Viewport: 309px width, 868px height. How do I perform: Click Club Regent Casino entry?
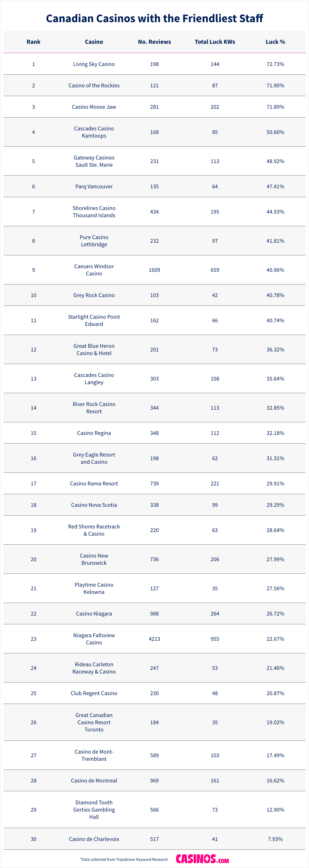click(94, 693)
